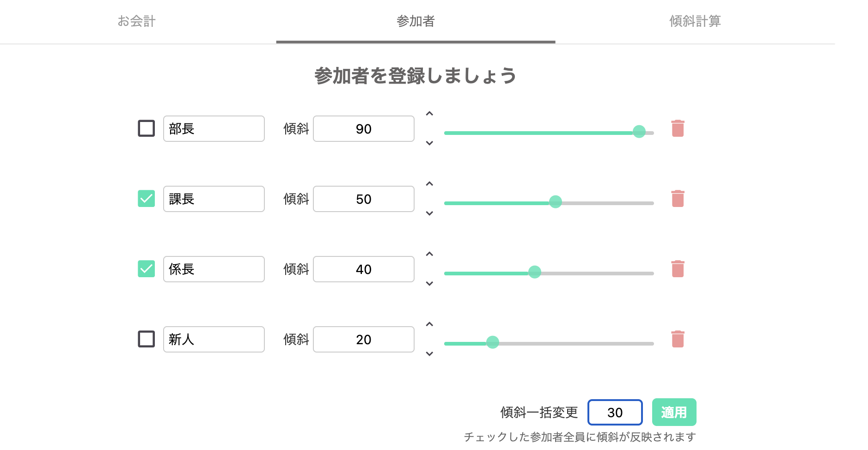868x450 pixels.
Task: Decrease 課長's 傾斜 value with down arrow
Action: click(429, 213)
